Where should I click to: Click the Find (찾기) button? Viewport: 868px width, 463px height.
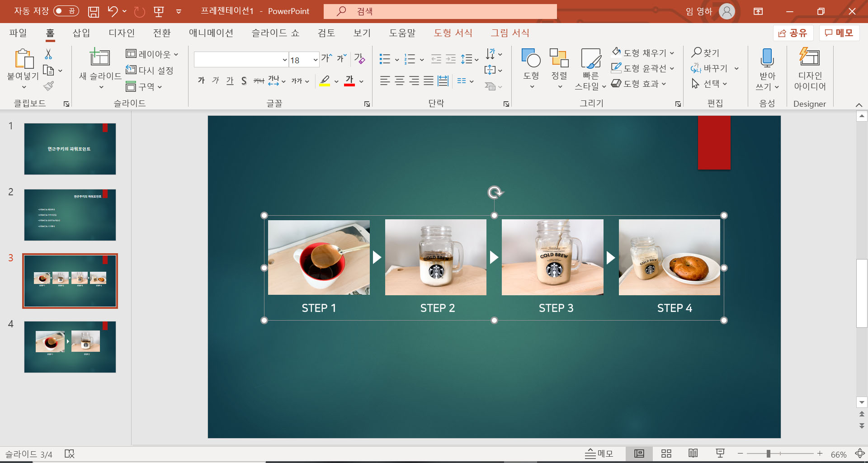click(706, 53)
